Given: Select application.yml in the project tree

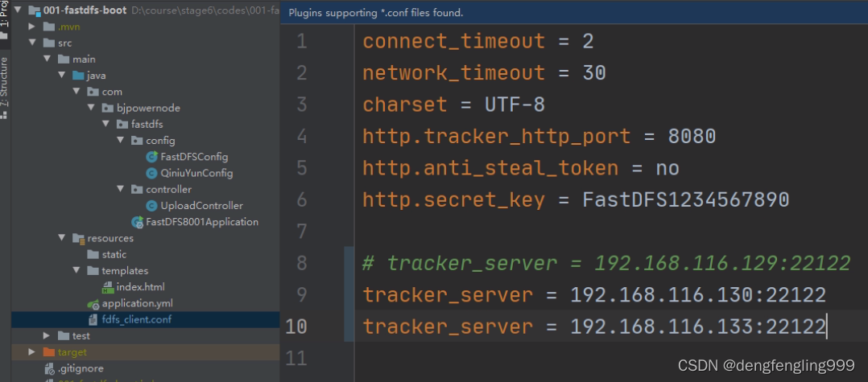Looking at the screenshot, I should tap(137, 303).
